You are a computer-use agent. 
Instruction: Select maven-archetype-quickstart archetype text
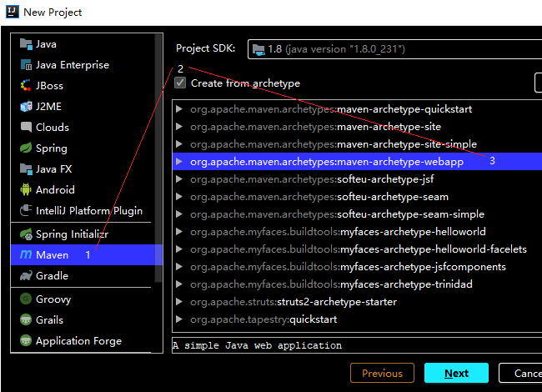tap(331, 109)
